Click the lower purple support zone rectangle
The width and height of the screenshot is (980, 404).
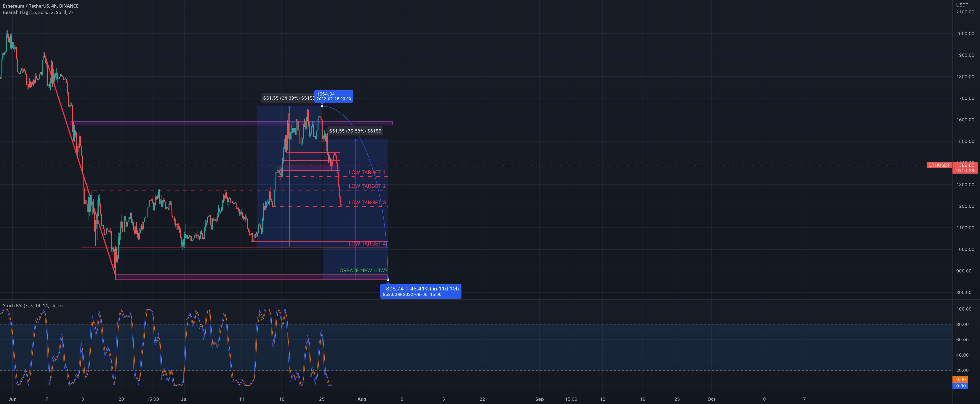pyautogui.click(x=252, y=277)
